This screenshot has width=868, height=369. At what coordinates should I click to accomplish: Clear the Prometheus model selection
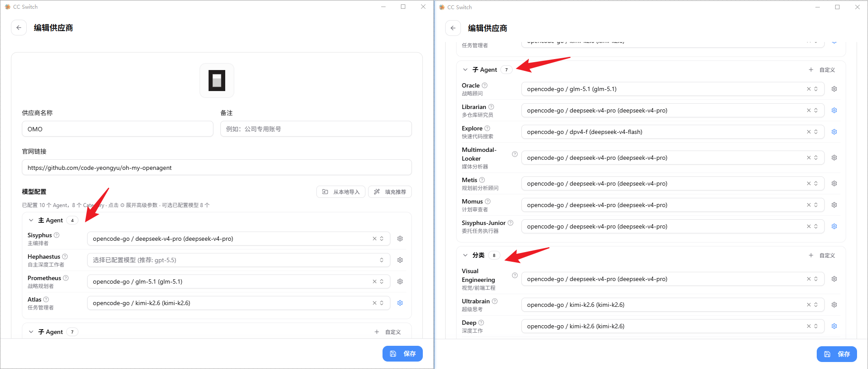pos(375,281)
